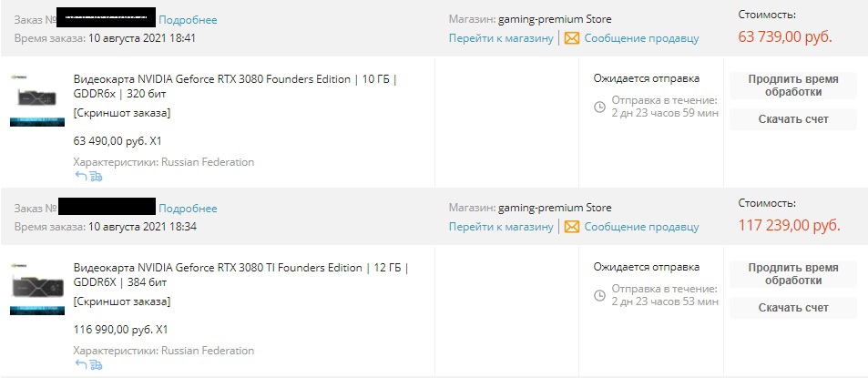
Task: Open the RTX 3080 TI 12 ГБ product thumbnail
Action: tap(36, 287)
